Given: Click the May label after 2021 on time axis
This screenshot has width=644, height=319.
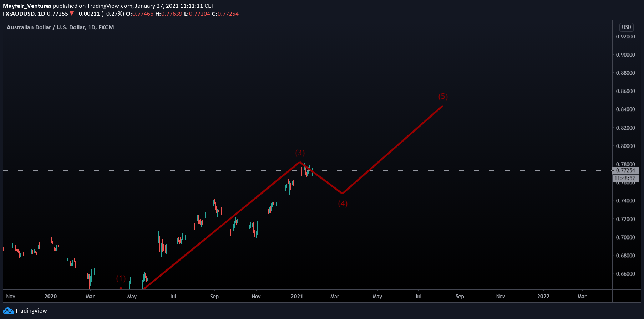Looking at the screenshot, I should click(377, 297).
